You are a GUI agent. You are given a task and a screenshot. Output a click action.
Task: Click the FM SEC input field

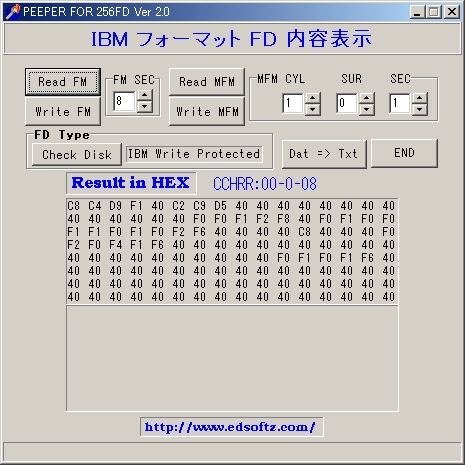coord(125,101)
